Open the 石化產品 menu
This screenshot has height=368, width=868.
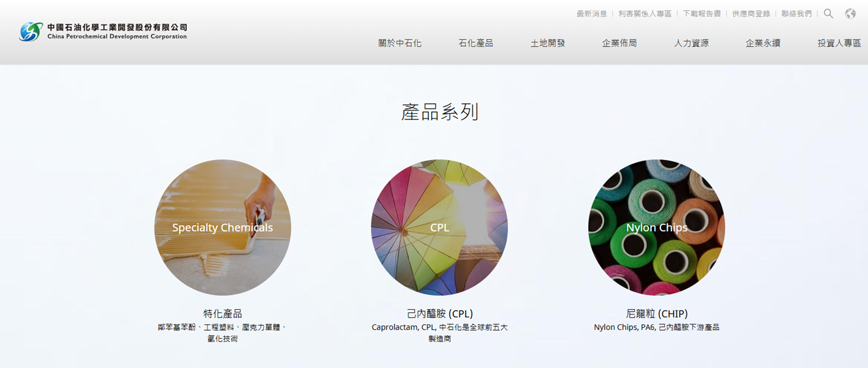(476, 44)
